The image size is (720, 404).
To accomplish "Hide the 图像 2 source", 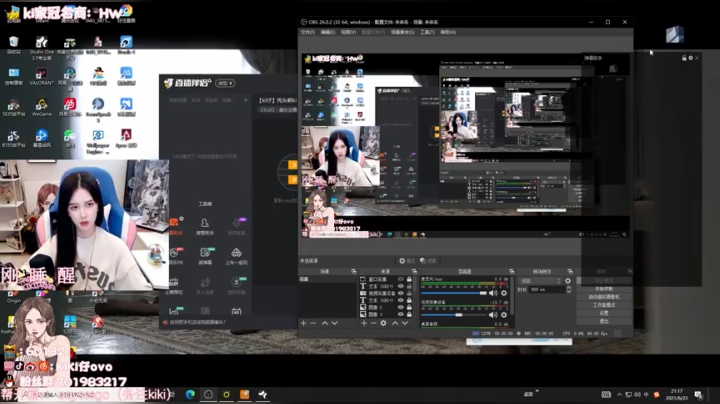I will (400, 307).
